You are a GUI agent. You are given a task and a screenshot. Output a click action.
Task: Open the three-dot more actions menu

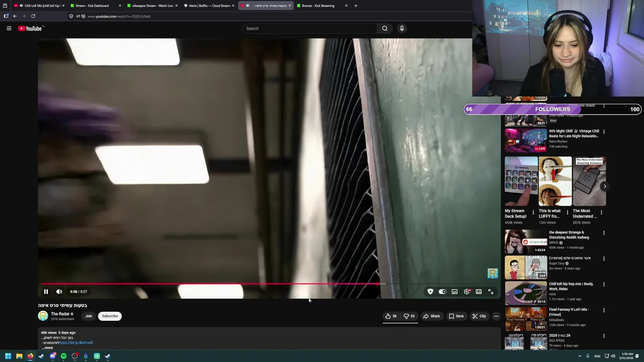(x=496, y=316)
